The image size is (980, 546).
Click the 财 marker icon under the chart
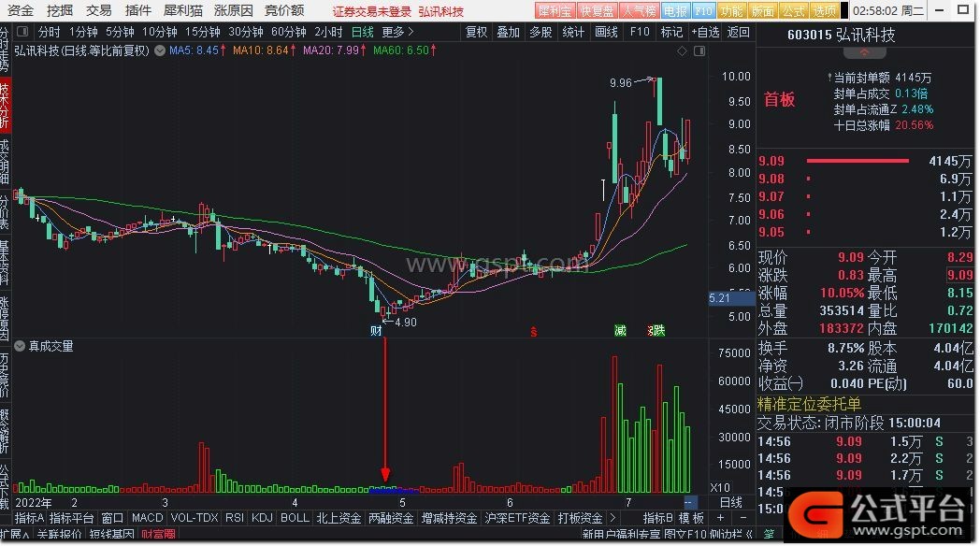[376, 330]
